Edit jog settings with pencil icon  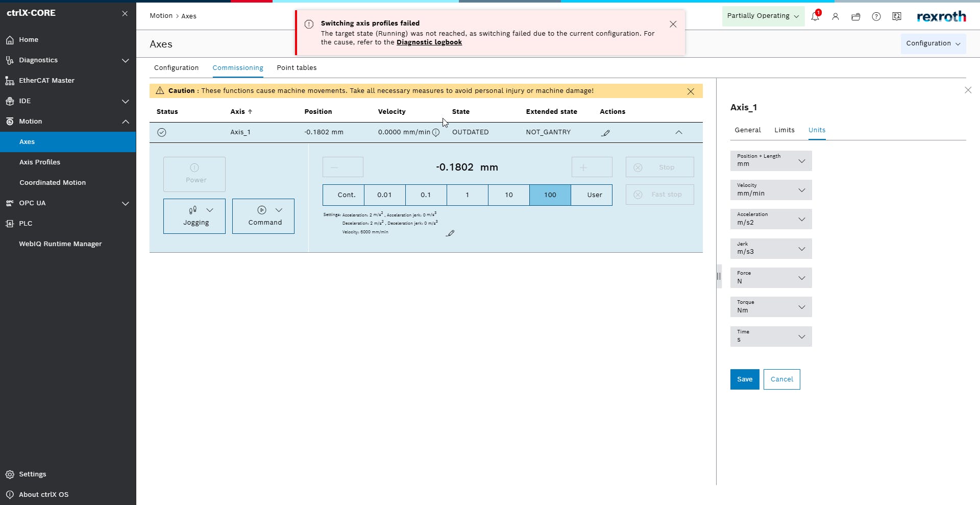[x=450, y=233]
